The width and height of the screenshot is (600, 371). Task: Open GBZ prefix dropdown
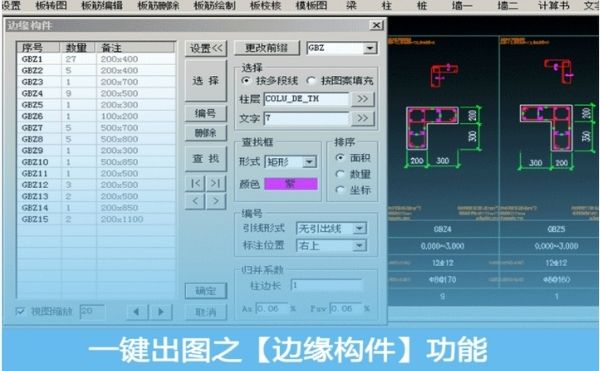point(370,48)
